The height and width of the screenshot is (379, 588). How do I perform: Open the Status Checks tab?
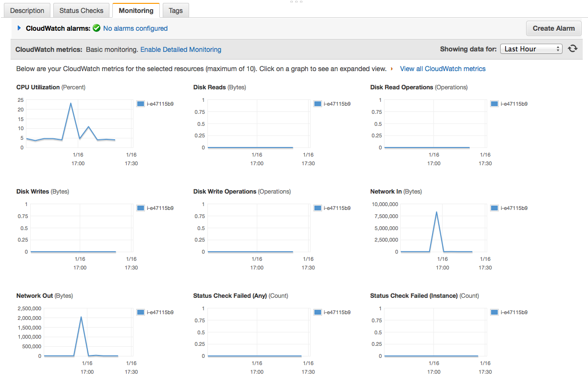(81, 10)
